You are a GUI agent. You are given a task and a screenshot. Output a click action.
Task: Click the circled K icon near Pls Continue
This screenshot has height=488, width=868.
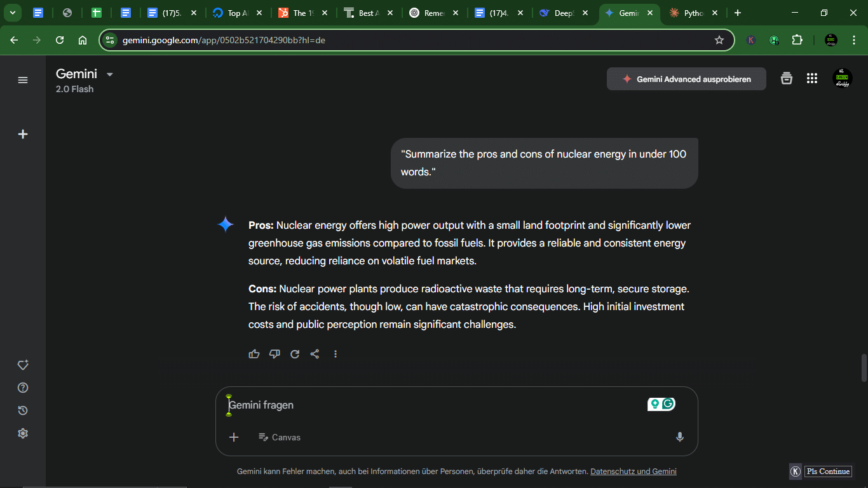[x=796, y=471]
